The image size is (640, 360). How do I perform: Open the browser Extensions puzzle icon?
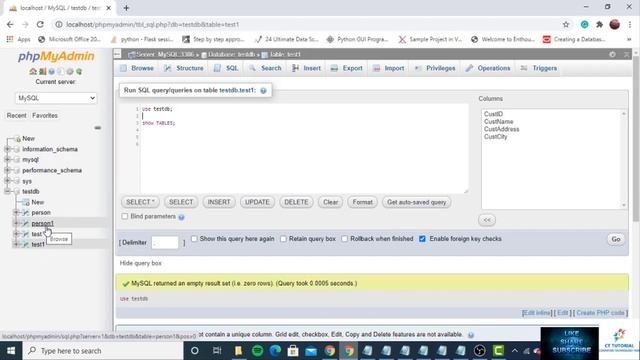point(600,24)
